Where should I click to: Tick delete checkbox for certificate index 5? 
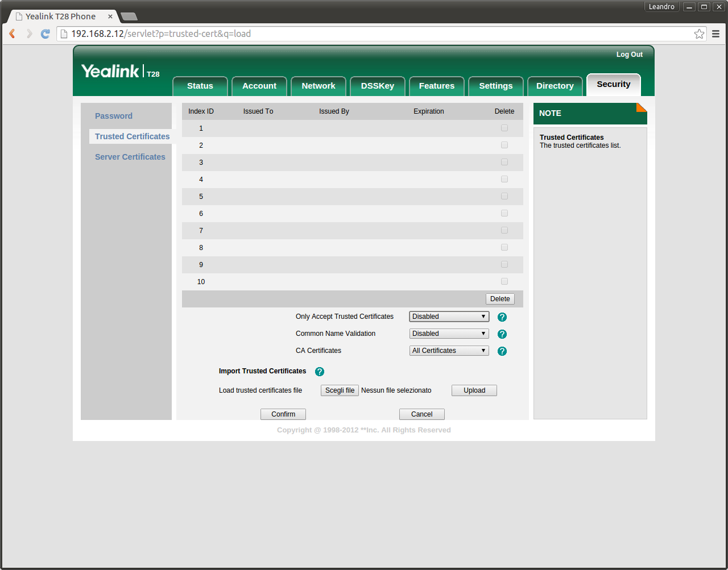504,197
